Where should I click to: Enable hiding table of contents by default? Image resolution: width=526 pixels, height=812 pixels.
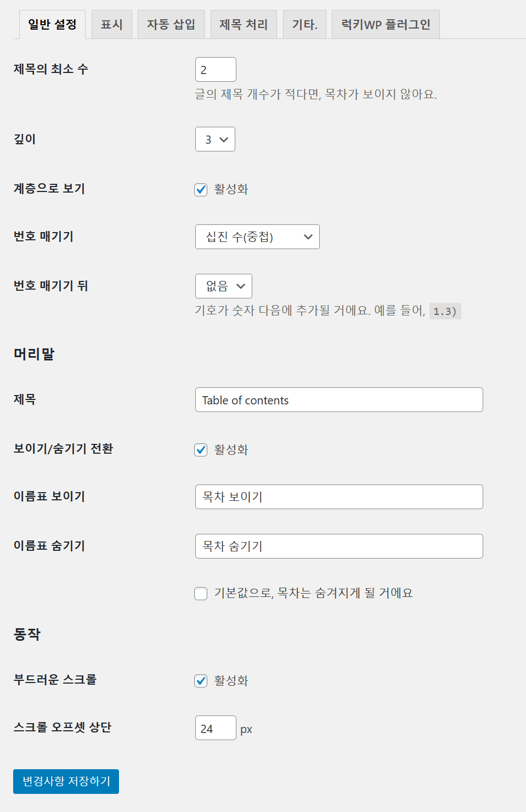[200, 594]
